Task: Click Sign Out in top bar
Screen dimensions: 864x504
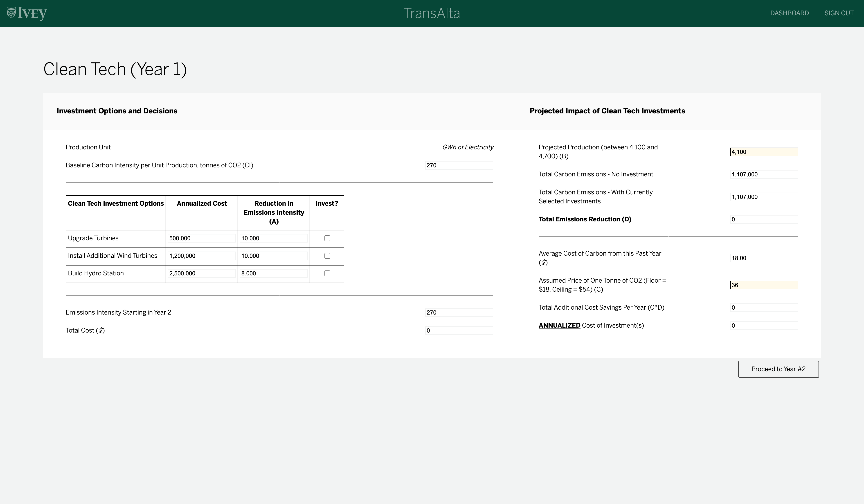Action: pos(839,13)
